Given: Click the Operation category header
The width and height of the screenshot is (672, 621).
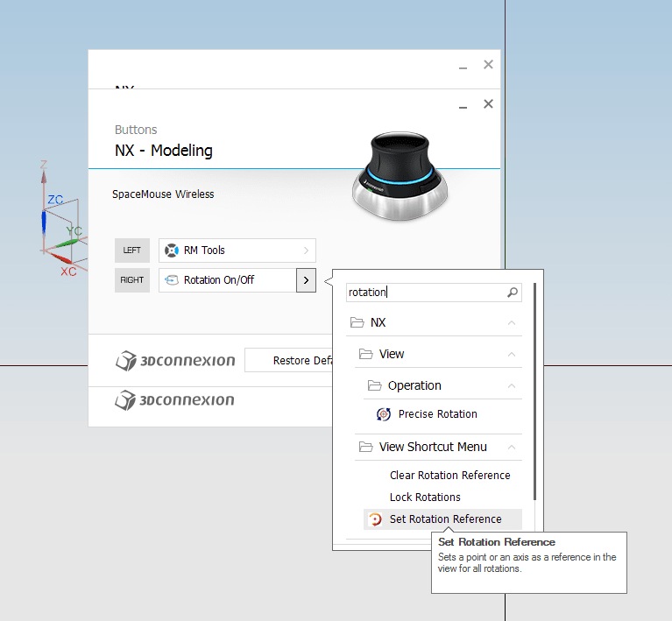Looking at the screenshot, I should tap(442, 386).
